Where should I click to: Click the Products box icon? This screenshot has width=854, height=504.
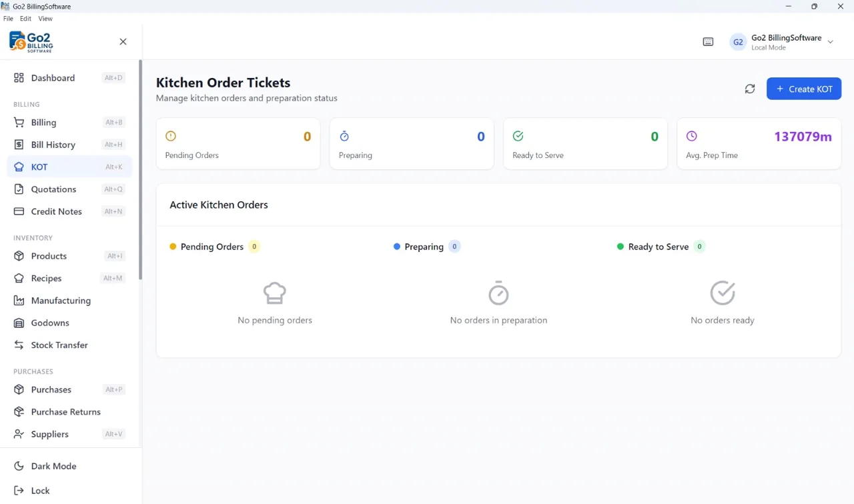pyautogui.click(x=19, y=256)
